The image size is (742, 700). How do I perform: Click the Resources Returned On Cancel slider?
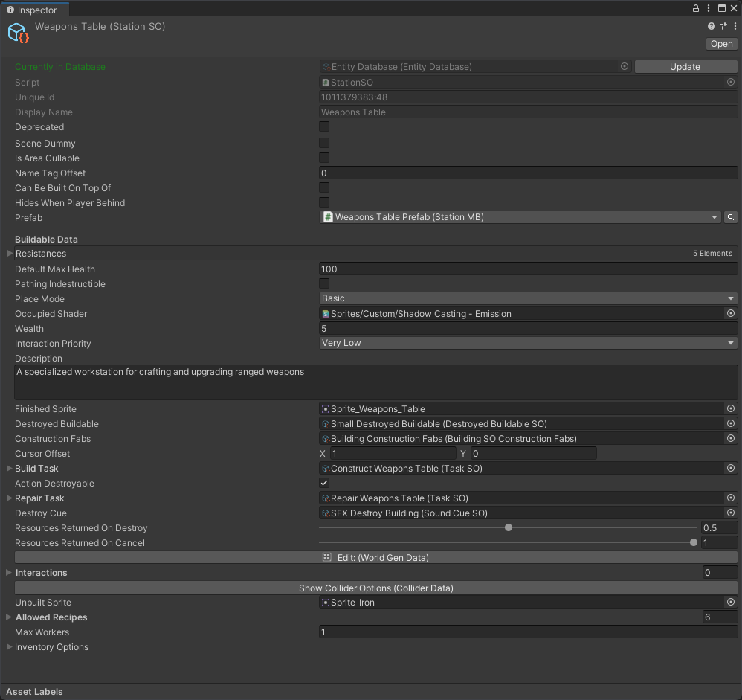click(509, 542)
